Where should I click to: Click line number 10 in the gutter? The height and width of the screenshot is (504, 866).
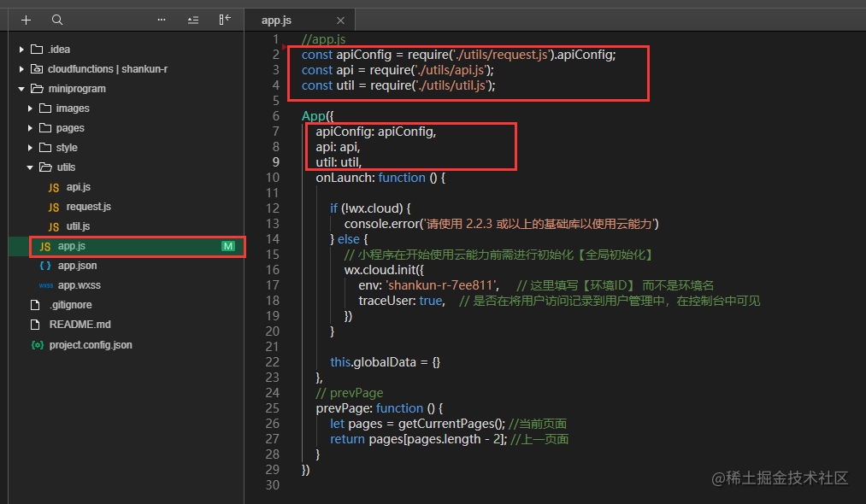[273, 178]
